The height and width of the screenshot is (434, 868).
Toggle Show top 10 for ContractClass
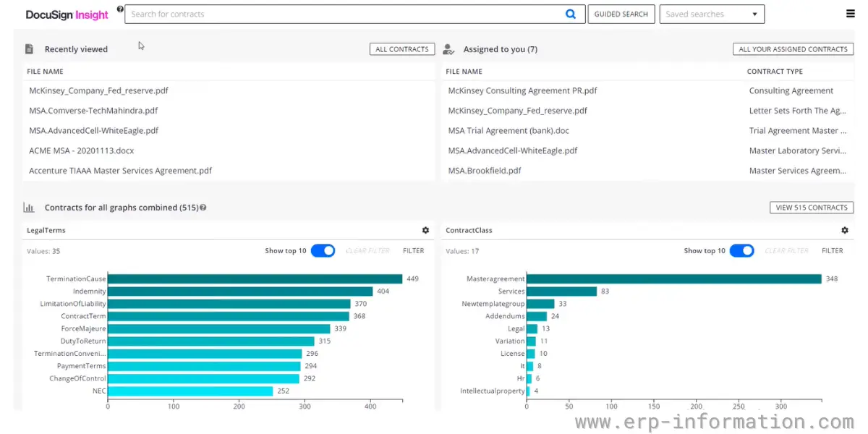[x=741, y=250]
